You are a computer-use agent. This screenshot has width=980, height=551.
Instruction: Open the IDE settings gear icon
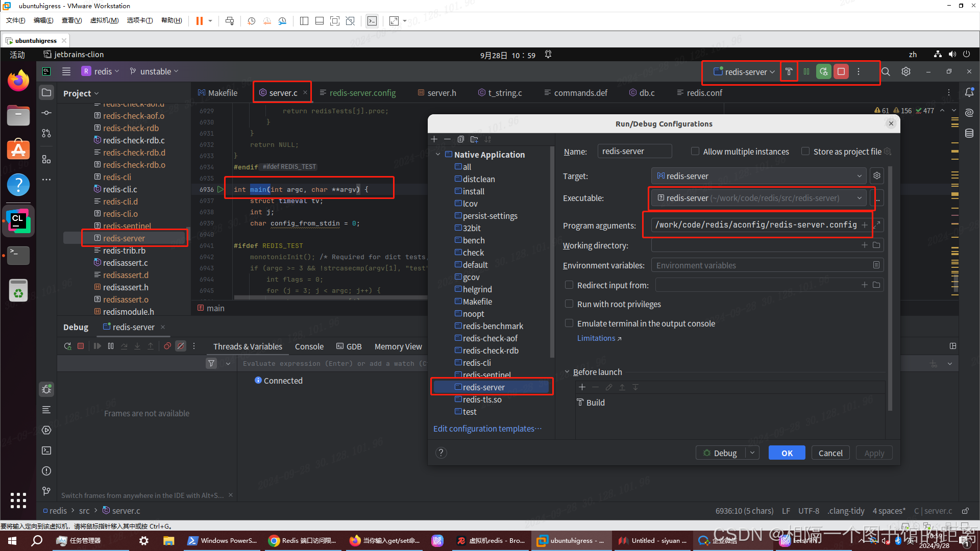pos(906,72)
